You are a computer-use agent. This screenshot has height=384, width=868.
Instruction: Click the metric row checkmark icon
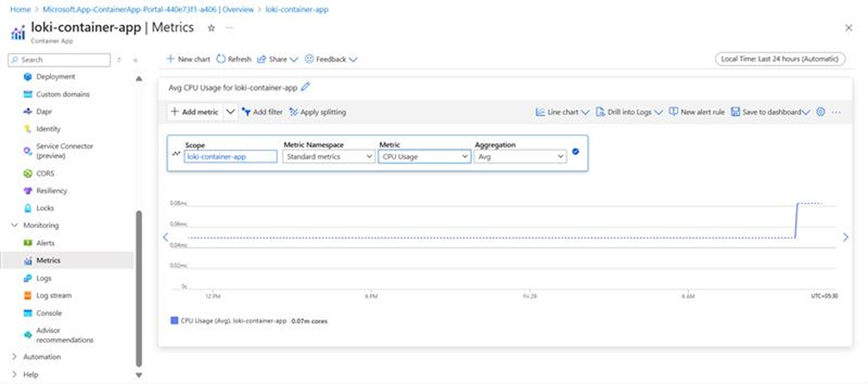click(575, 151)
